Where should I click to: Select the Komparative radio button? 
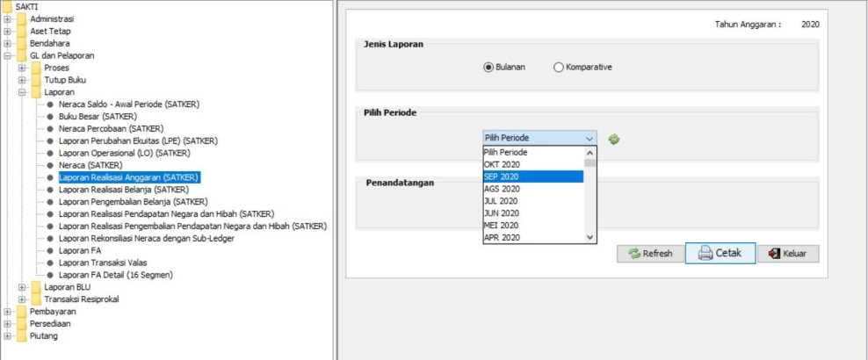[x=559, y=68]
